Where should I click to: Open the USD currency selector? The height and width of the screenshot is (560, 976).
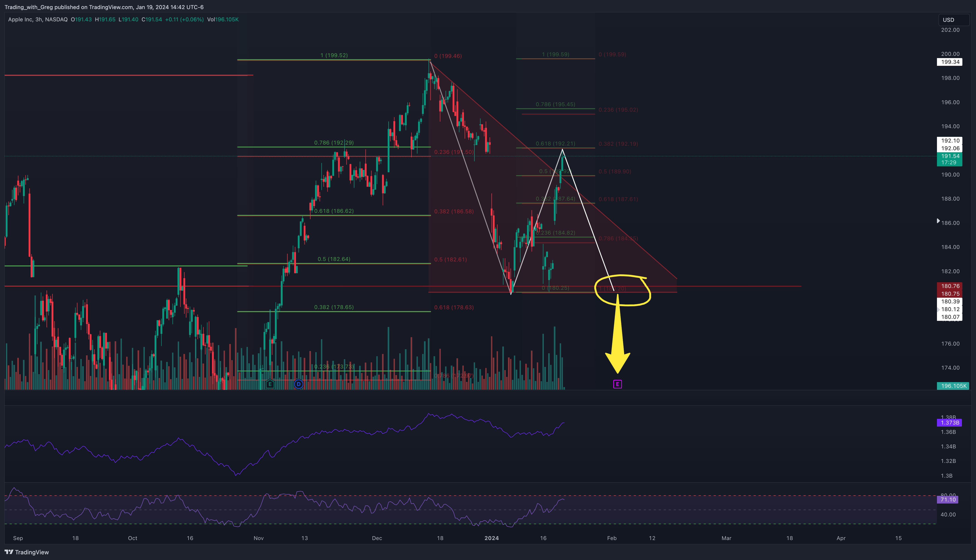click(x=953, y=20)
